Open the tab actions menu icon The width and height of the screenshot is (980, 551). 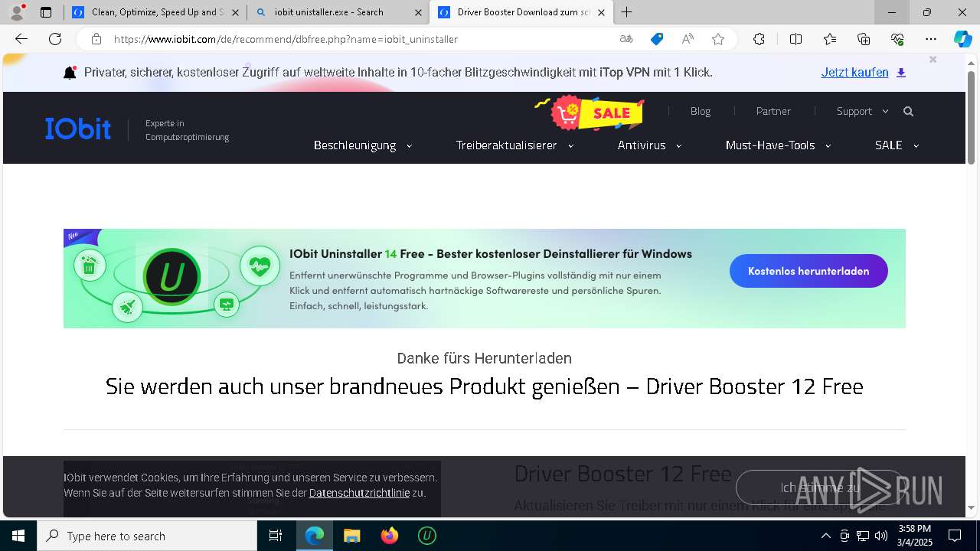coord(46,12)
